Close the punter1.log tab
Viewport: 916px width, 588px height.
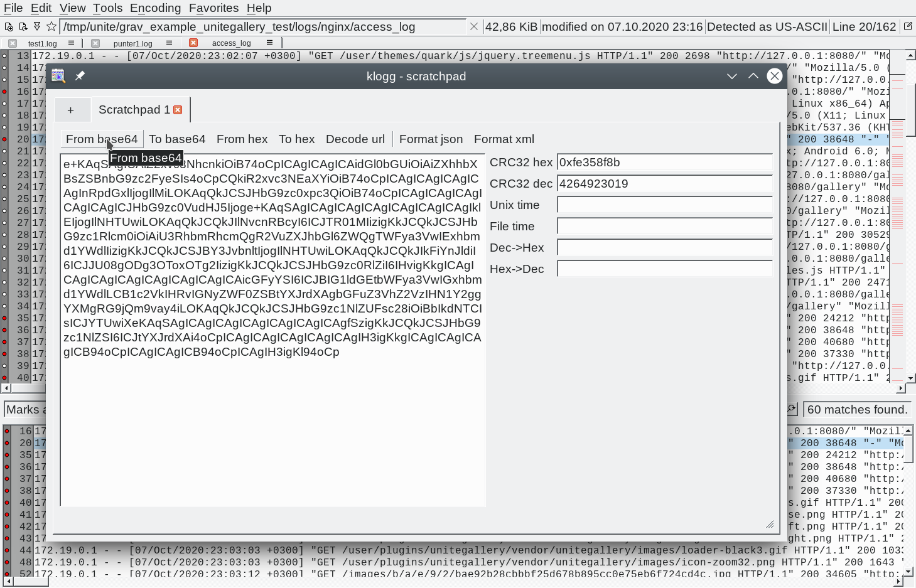point(95,43)
